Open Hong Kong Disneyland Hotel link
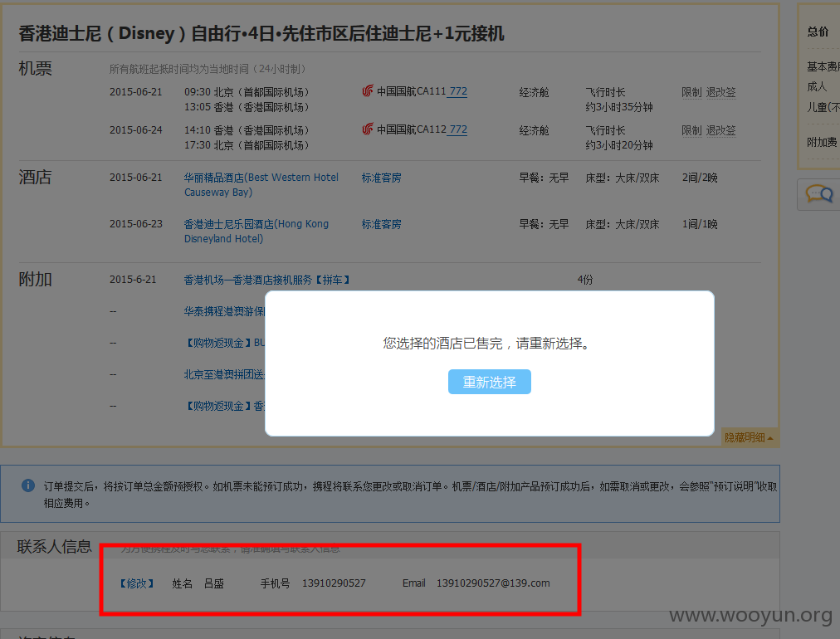840x639 pixels. coord(256,232)
